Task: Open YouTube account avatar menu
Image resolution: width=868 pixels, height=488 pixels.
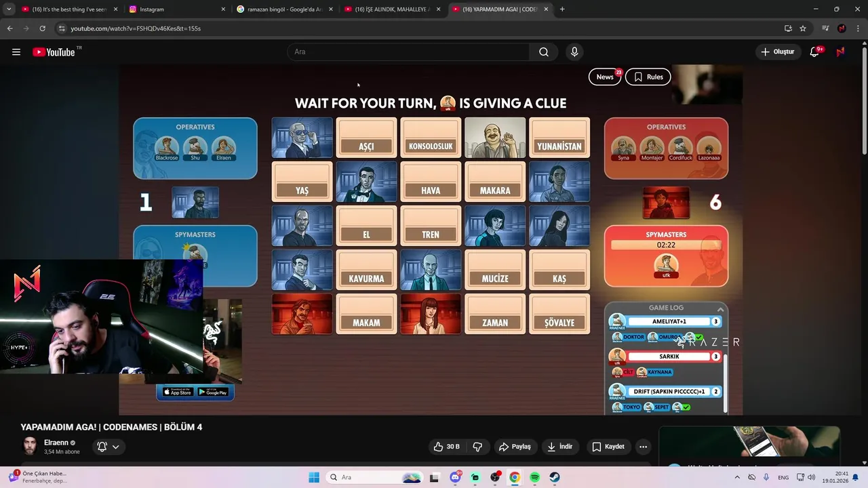Action: pyautogui.click(x=840, y=52)
